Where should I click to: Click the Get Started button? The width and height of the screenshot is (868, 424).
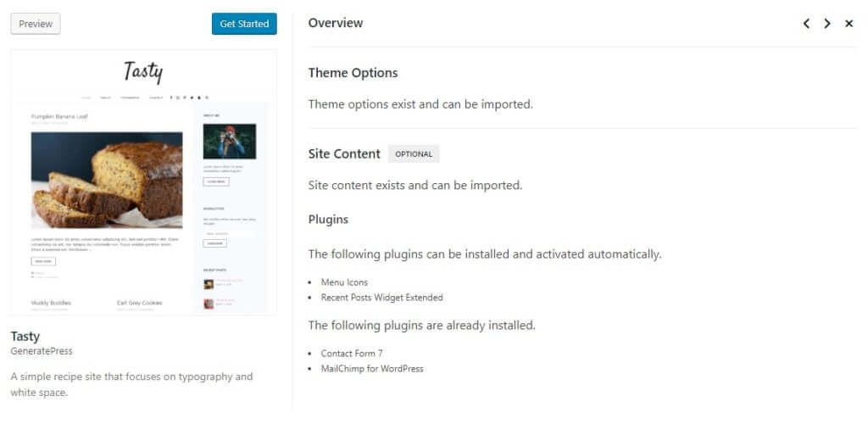pos(244,24)
